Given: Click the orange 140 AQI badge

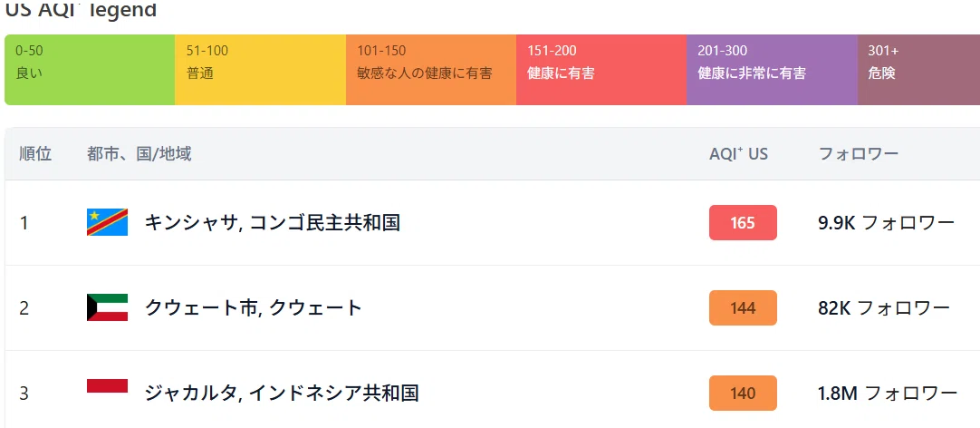Looking at the screenshot, I should [x=743, y=393].
